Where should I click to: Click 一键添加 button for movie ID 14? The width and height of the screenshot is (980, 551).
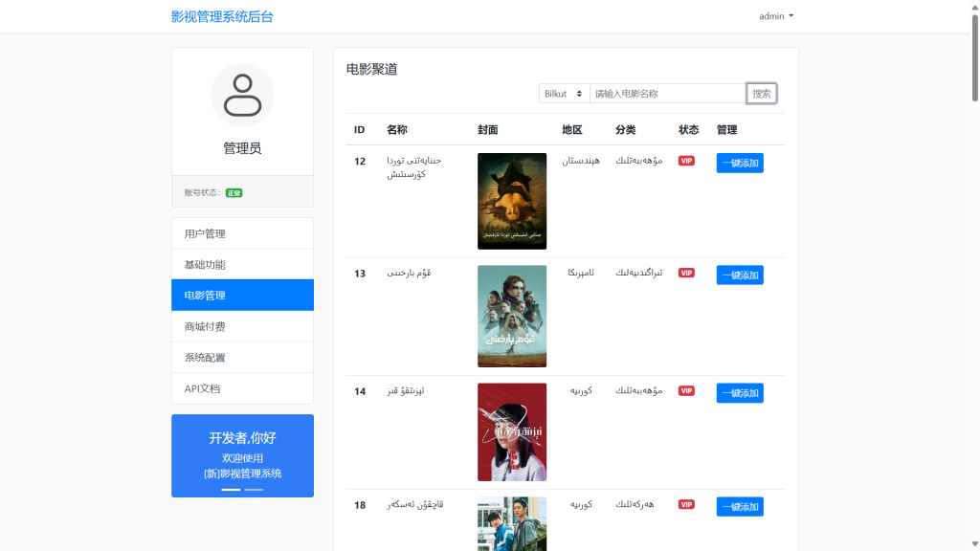click(x=740, y=393)
